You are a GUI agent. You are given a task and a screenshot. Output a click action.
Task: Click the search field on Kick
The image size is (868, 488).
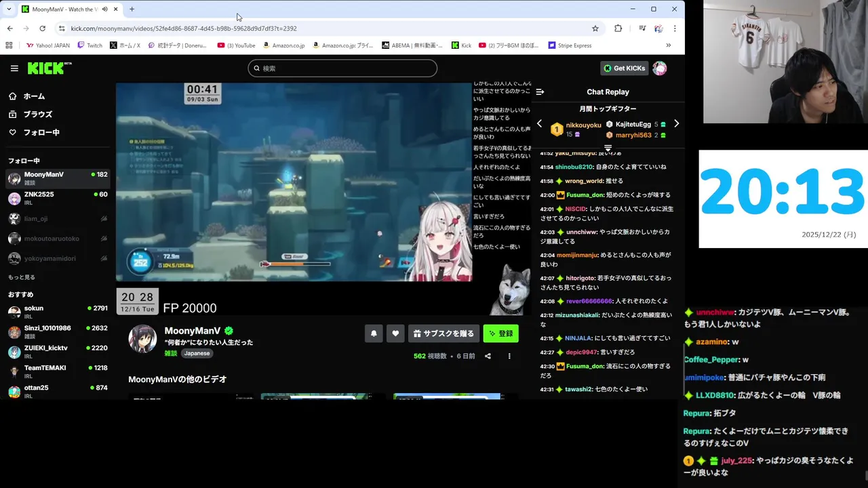tap(342, 68)
